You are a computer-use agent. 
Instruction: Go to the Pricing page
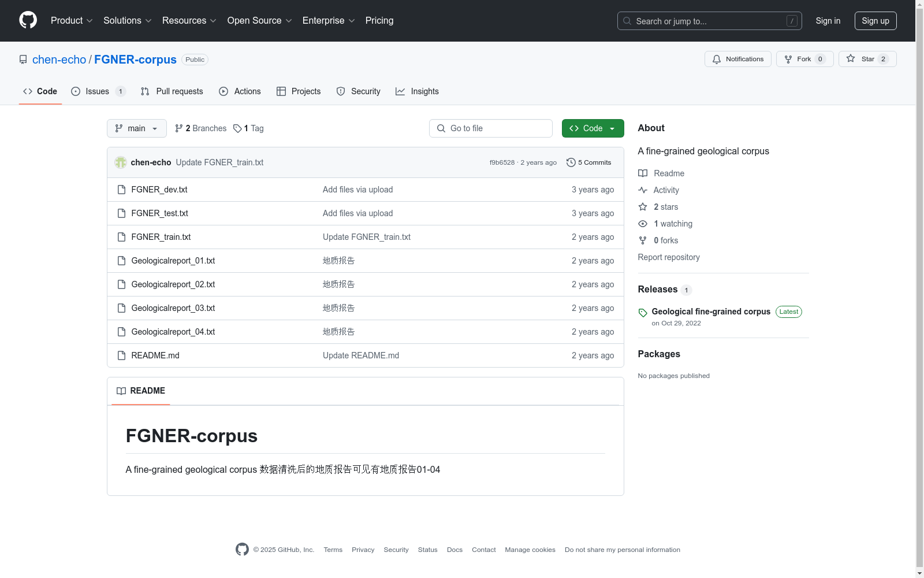(x=379, y=21)
